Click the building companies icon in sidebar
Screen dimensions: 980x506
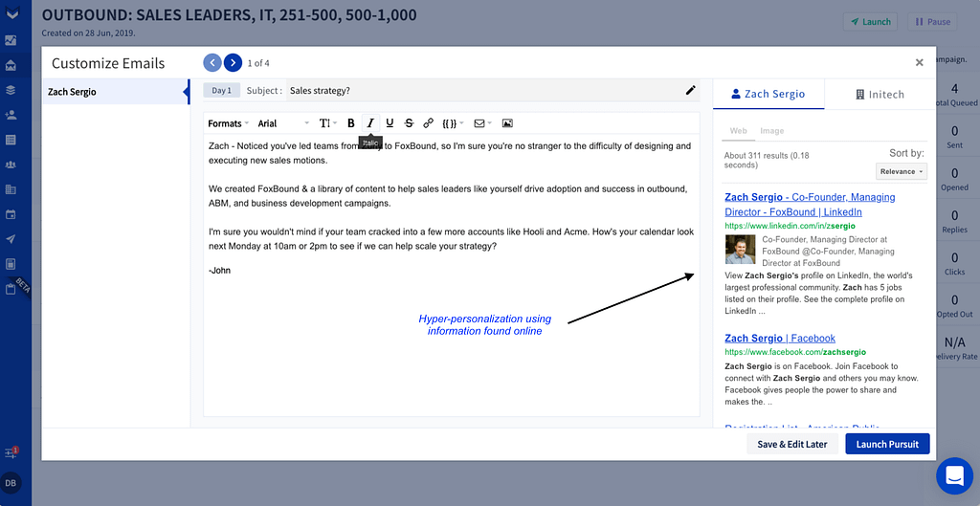(11, 189)
